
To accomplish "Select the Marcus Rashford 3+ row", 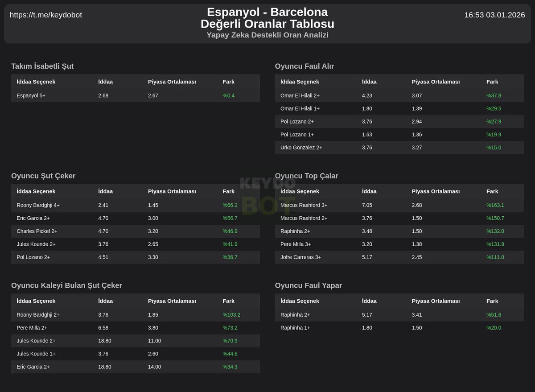I will point(399,205).
